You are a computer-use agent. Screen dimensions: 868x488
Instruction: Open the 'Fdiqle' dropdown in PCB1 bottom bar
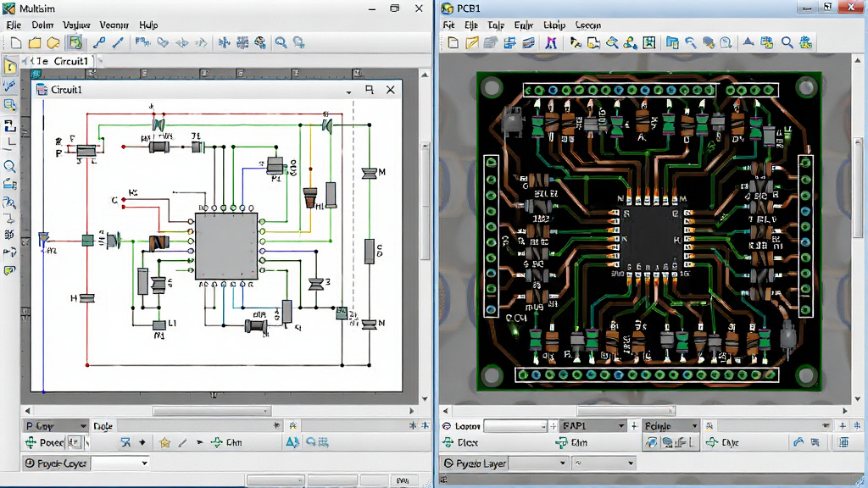coord(671,425)
